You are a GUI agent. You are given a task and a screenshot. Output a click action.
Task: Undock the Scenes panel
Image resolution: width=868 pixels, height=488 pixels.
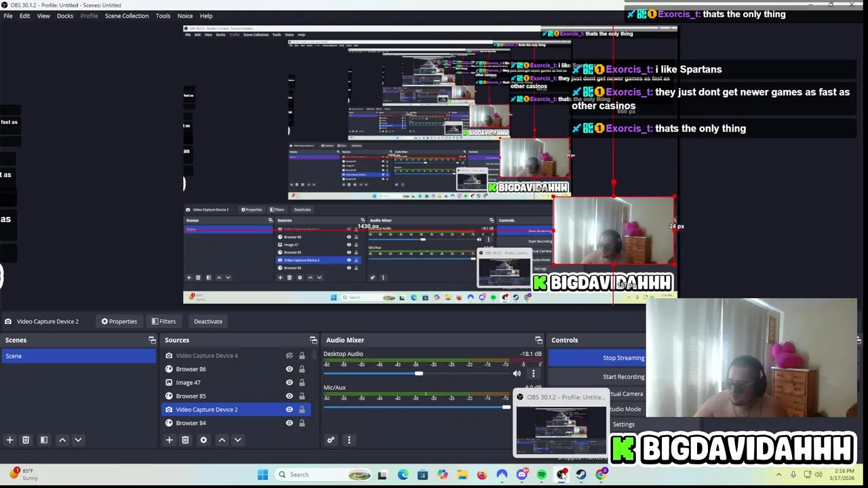(x=152, y=340)
